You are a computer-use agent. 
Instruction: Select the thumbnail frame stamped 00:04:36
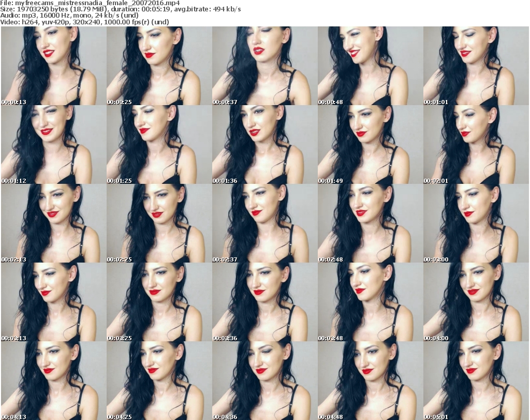point(264,381)
